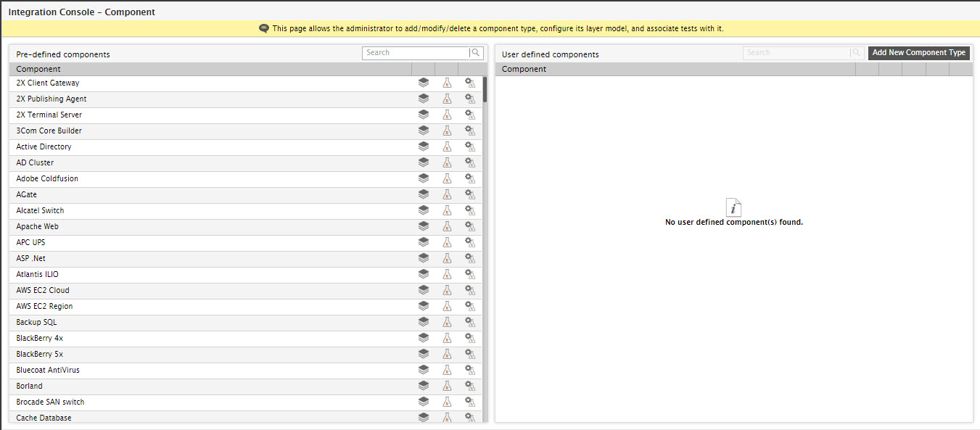
Task: Select the Cache Database component name
Action: coord(44,418)
